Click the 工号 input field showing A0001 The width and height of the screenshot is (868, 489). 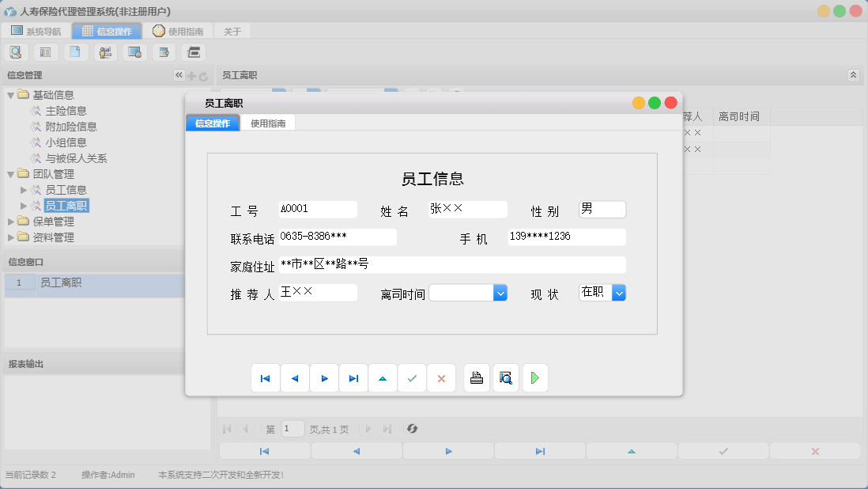coord(316,209)
